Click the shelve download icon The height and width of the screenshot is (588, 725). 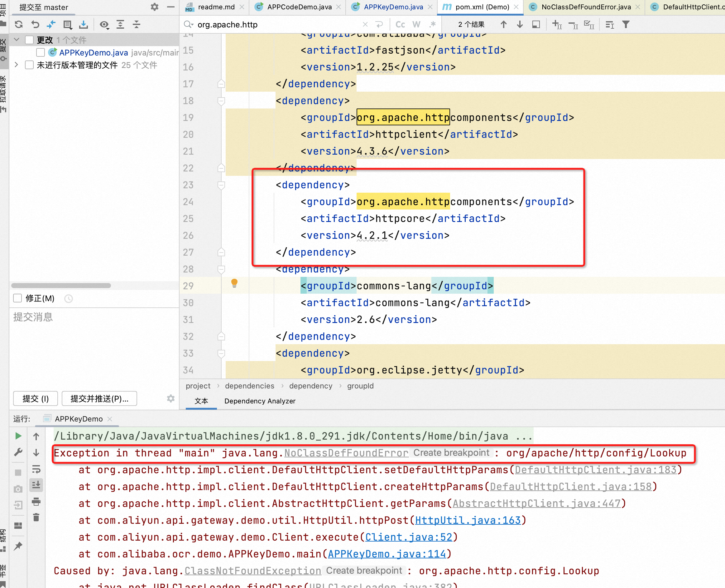(83, 24)
